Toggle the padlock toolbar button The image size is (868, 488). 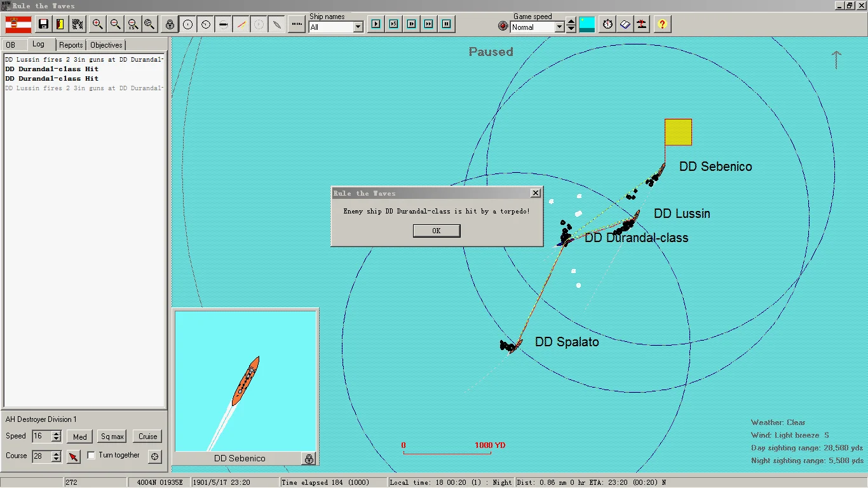[x=170, y=24]
